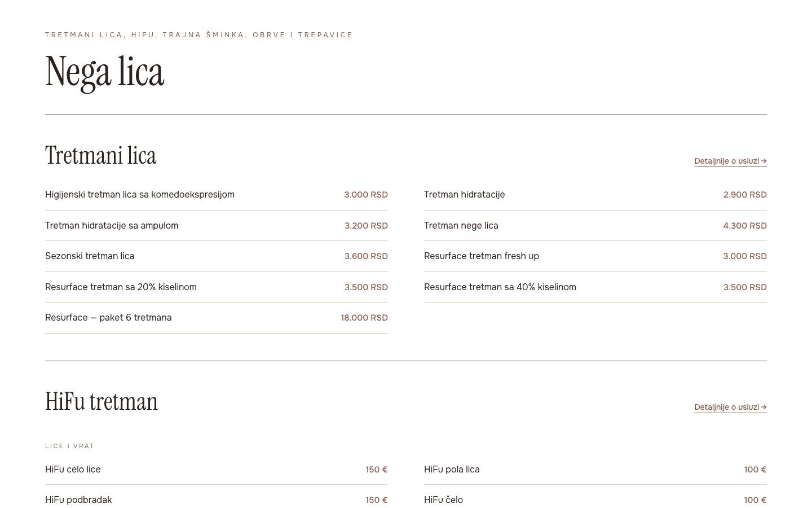
Task: Click the 100 € price for HiFu čelo
Action: coord(755,500)
